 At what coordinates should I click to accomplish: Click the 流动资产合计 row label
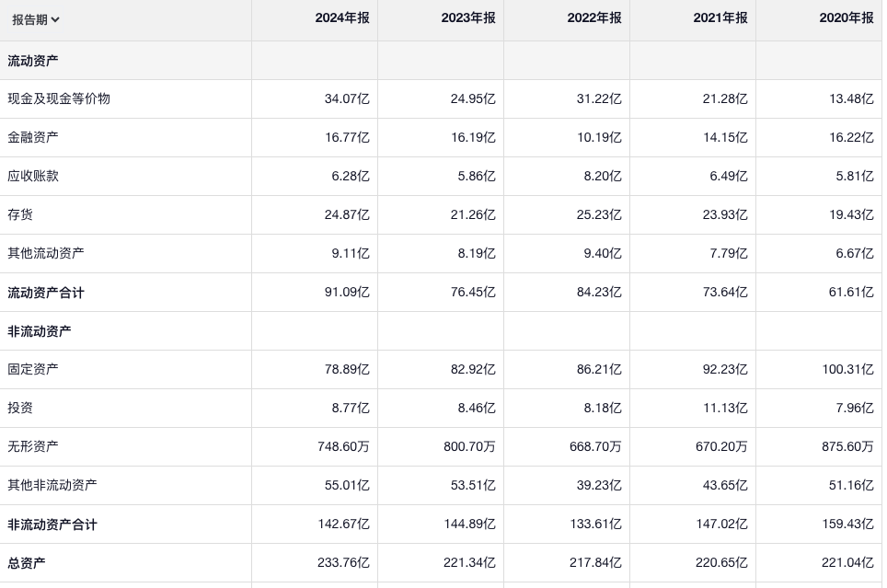pyautogui.click(x=46, y=293)
